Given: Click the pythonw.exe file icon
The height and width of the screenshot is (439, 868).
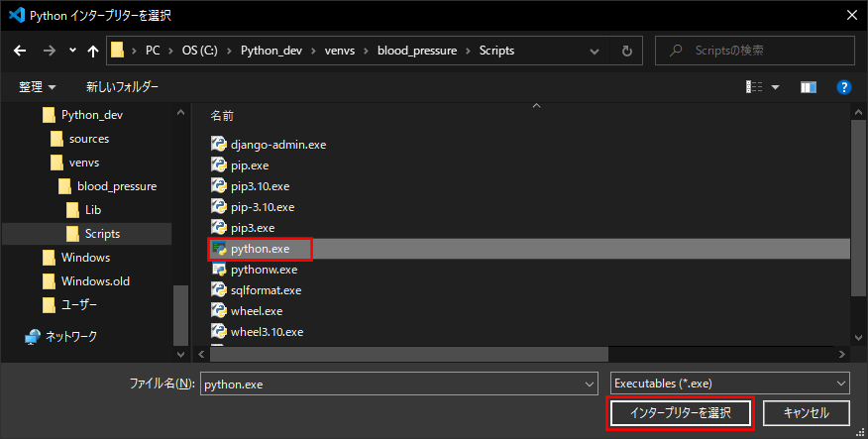Looking at the screenshot, I should pos(219,270).
